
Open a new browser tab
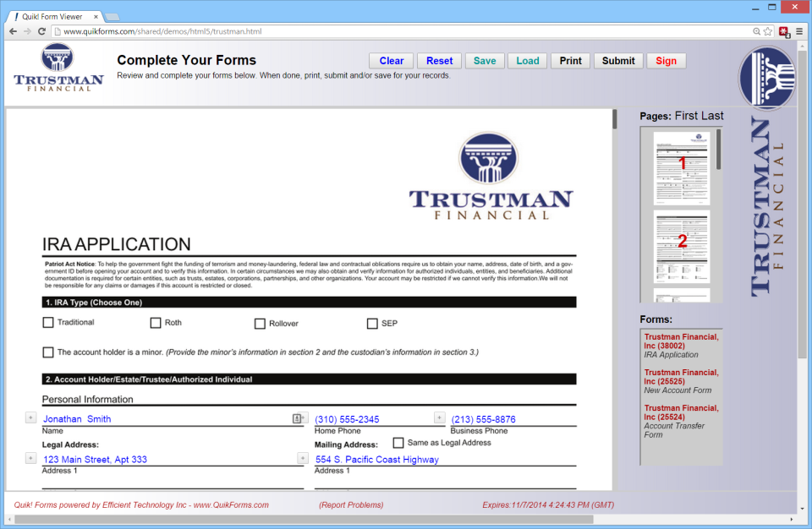pyautogui.click(x=112, y=17)
